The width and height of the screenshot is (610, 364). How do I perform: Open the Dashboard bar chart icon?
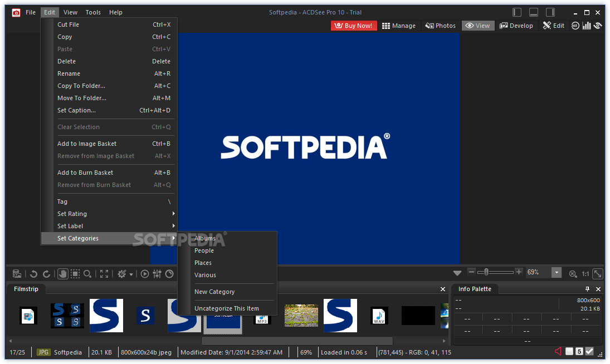(586, 26)
